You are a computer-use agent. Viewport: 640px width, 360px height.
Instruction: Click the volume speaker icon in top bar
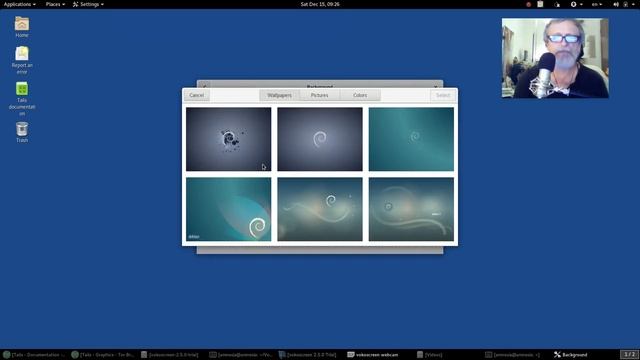[616, 4]
